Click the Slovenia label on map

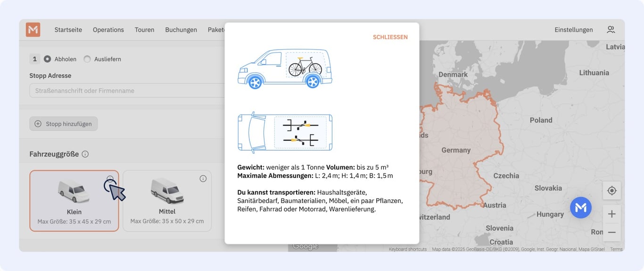point(499,228)
